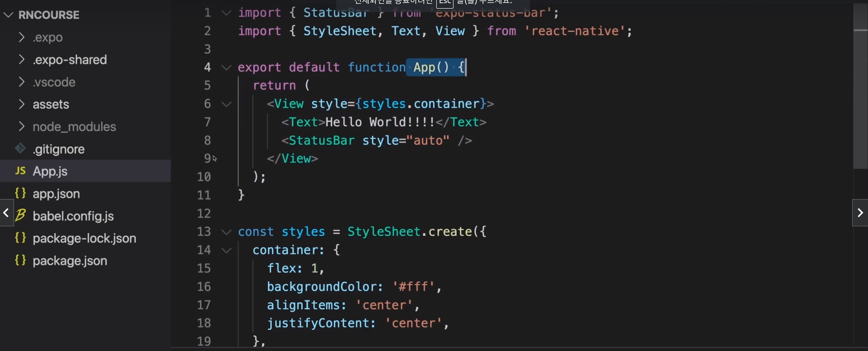This screenshot has width=868, height=351.
Task: Click the 'Hello World!!!!' text
Action: 380,122
